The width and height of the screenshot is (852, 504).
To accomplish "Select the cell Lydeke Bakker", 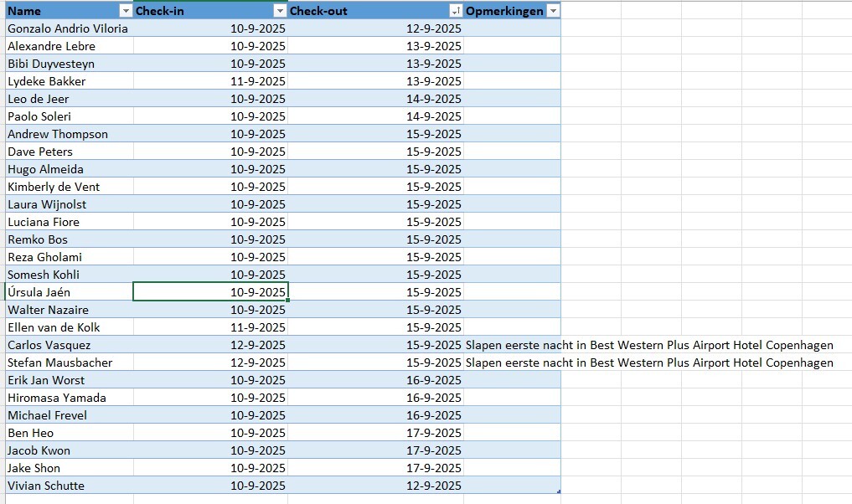I will (x=69, y=81).
